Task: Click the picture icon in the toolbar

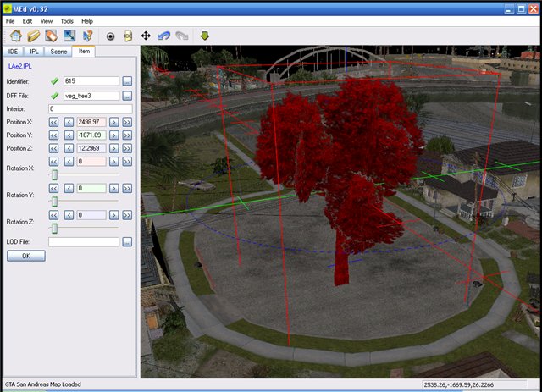Action: point(69,36)
